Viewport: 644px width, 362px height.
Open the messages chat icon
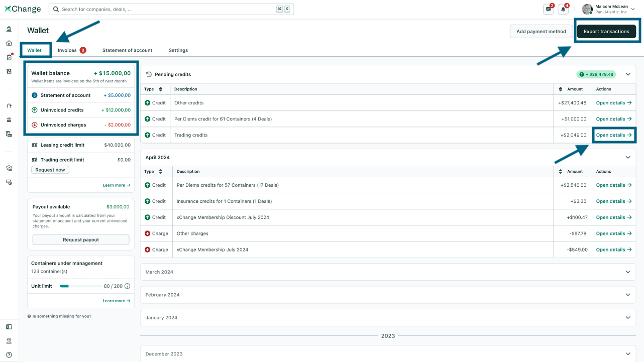pyautogui.click(x=548, y=9)
